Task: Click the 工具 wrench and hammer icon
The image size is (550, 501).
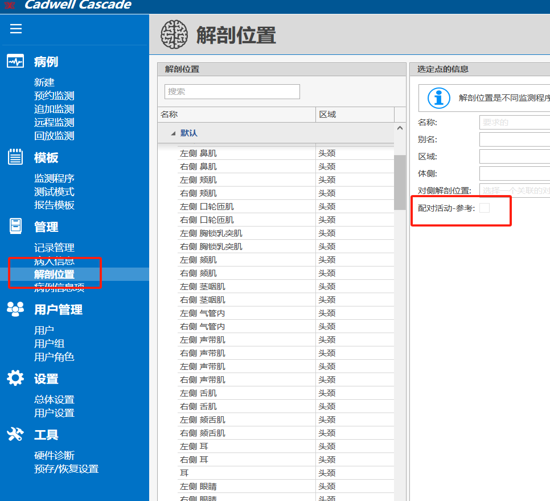Action: click(15, 434)
